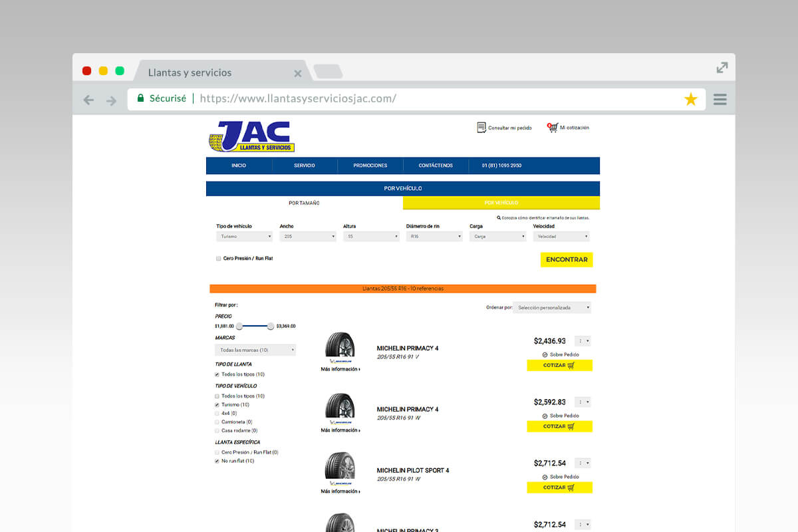Image resolution: width=798 pixels, height=532 pixels.
Task: Click the browser back arrow
Action: [88, 100]
